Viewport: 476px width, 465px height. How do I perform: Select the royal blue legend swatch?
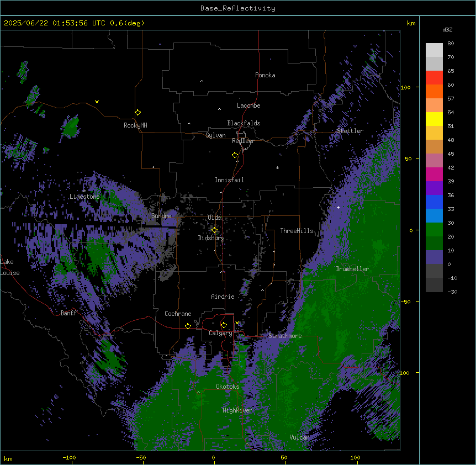pos(434,202)
